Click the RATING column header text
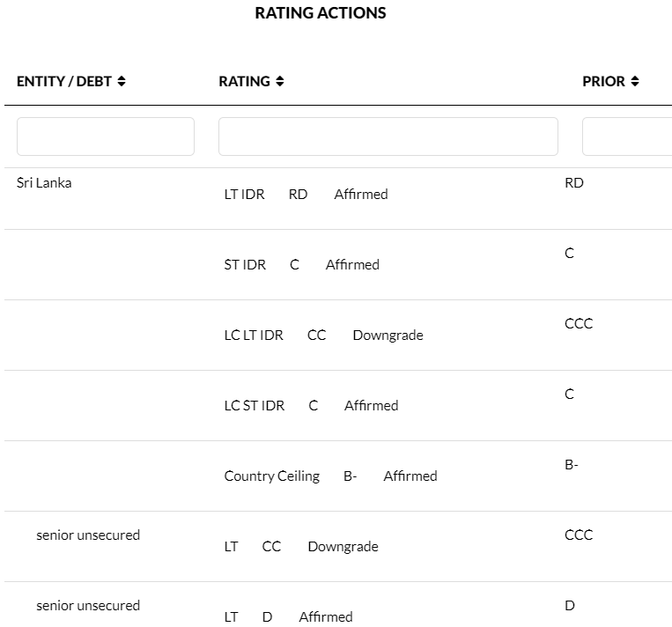This screenshot has width=672, height=627. pyautogui.click(x=244, y=82)
